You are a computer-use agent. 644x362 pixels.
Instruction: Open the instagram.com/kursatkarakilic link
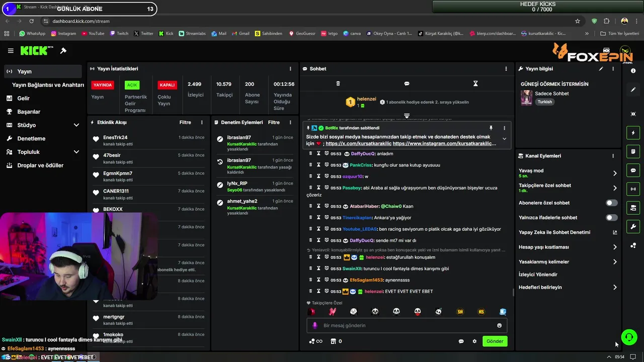[444, 144]
